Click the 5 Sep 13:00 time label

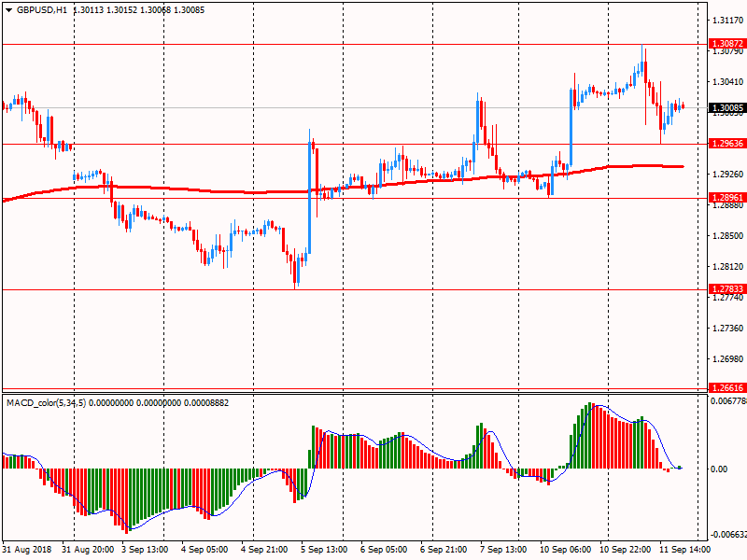[x=324, y=550]
